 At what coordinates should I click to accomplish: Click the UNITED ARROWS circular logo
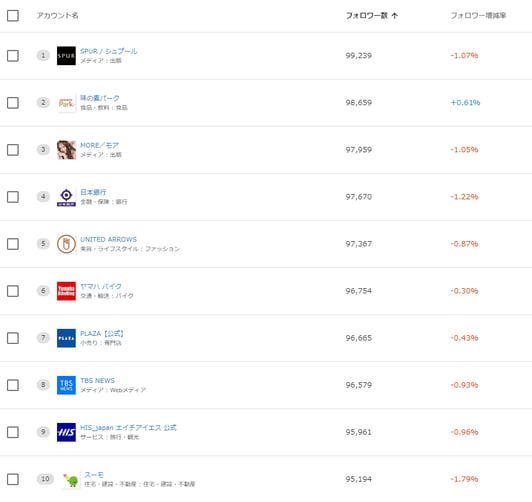66,244
